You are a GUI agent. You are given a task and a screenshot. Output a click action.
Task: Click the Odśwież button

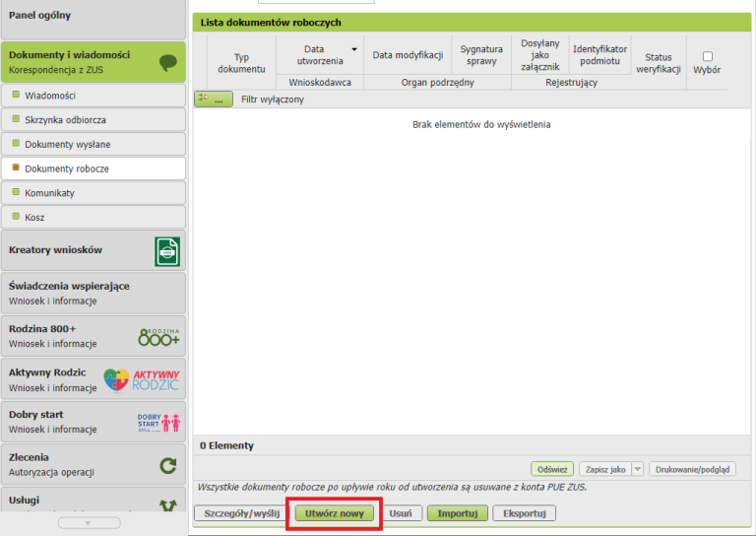click(x=551, y=470)
